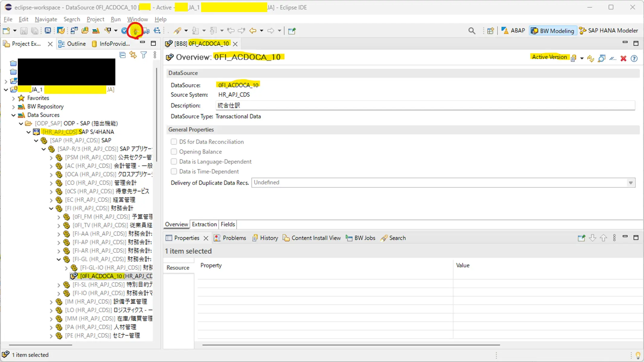Click the tip lightbulb in status bar
This screenshot has width=644, height=362.
click(638, 355)
